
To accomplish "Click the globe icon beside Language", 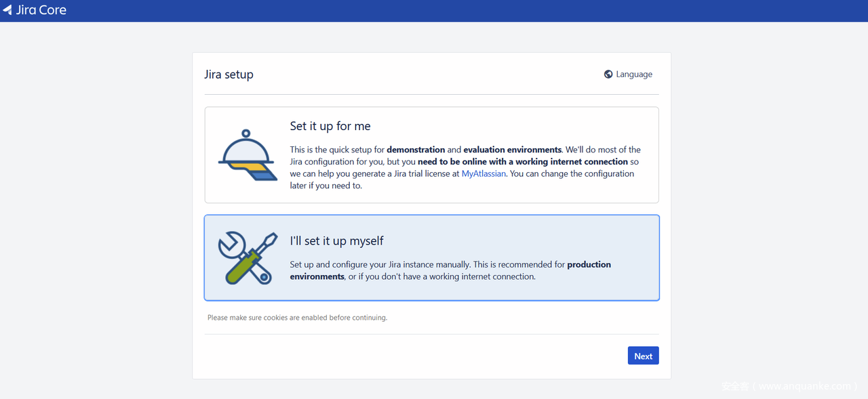I will (x=608, y=75).
